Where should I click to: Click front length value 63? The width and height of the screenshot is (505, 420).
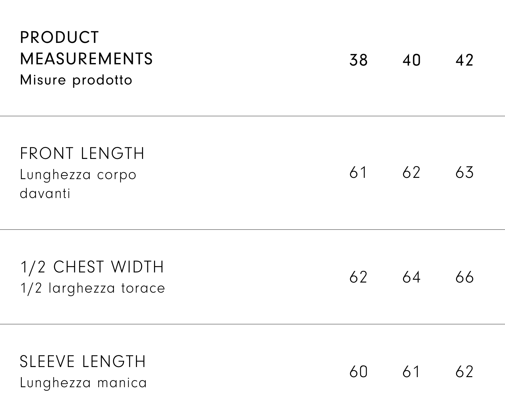click(465, 172)
